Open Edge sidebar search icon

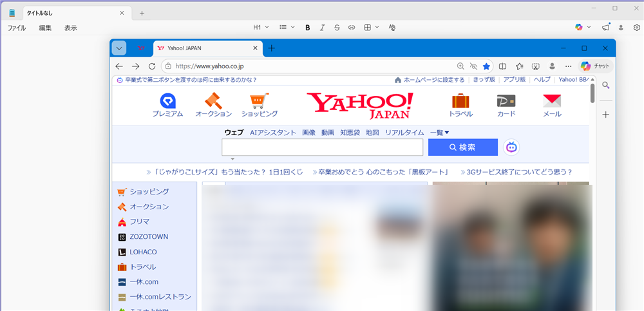pos(606,86)
